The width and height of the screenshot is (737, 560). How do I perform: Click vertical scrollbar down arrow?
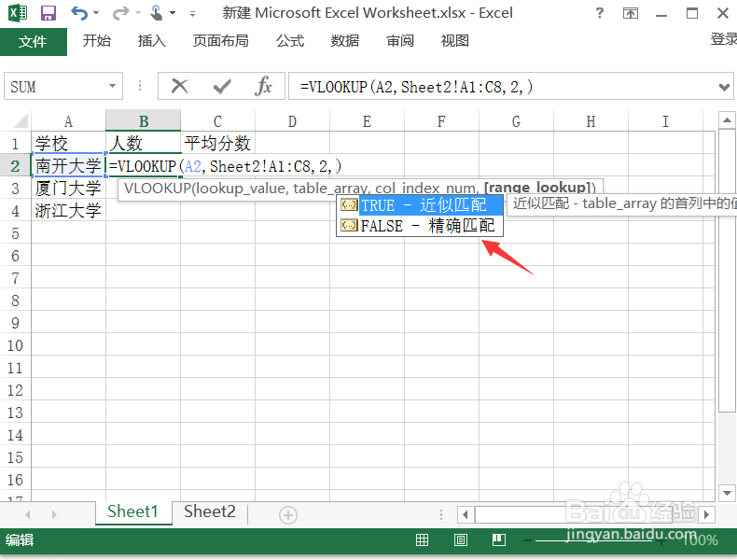click(727, 493)
